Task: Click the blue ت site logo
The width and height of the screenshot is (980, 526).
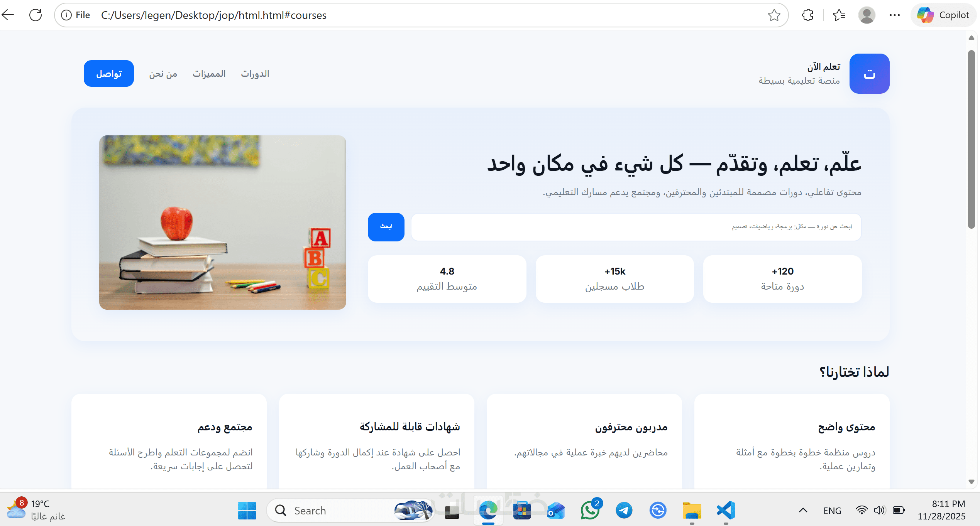Action: pyautogui.click(x=869, y=73)
